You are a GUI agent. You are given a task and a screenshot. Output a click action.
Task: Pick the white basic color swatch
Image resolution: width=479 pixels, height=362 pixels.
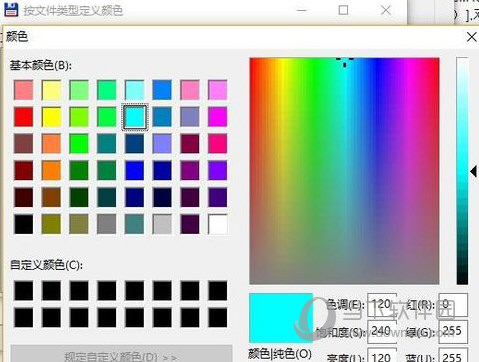tap(218, 224)
